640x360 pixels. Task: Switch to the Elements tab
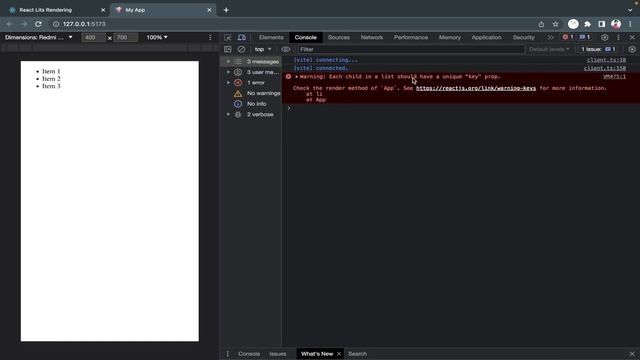point(271,38)
